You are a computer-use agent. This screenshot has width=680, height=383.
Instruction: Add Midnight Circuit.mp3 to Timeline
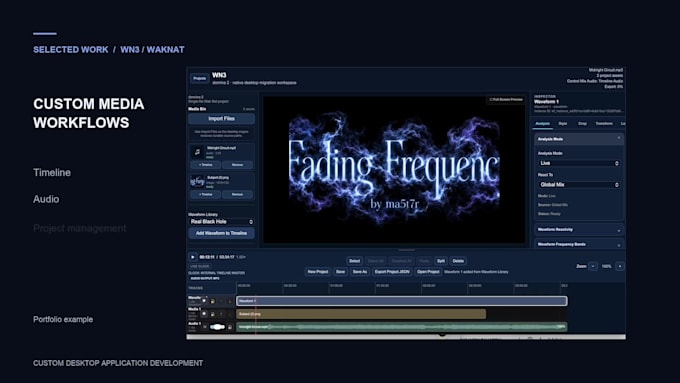[x=206, y=165]
